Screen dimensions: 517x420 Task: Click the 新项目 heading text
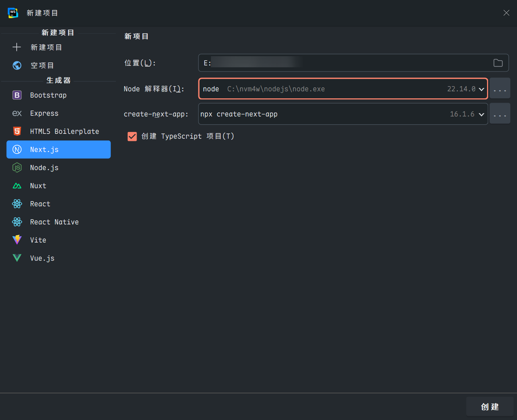pos(137,36)
